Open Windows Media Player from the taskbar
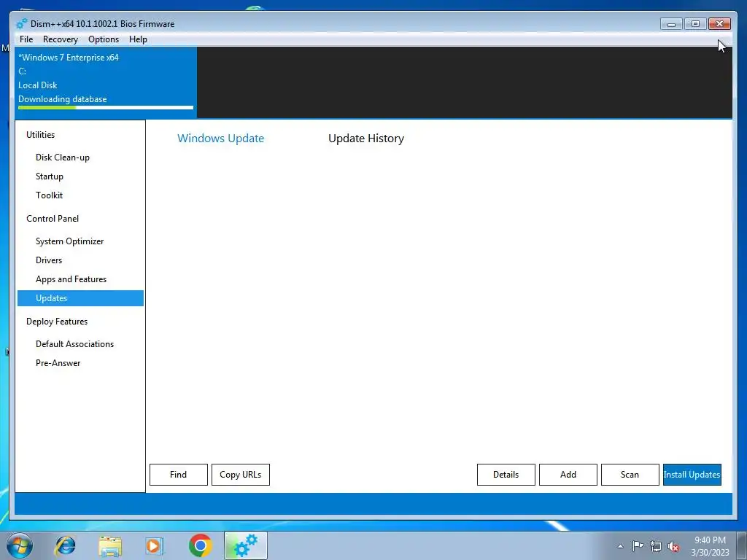The height and width of the screenshot is (560, 747). coord(155,545)
